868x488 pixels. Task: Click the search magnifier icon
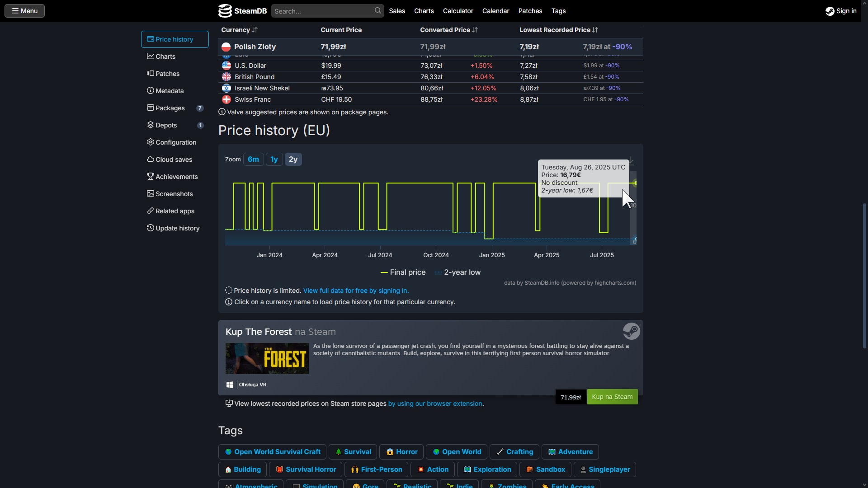point(378,11)
